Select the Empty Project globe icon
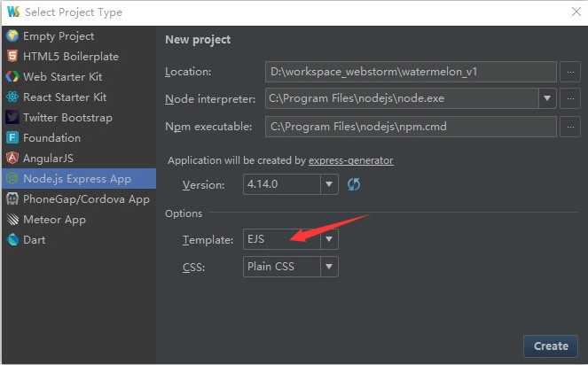This screenshot has height=365, width=588. (12, 36)
